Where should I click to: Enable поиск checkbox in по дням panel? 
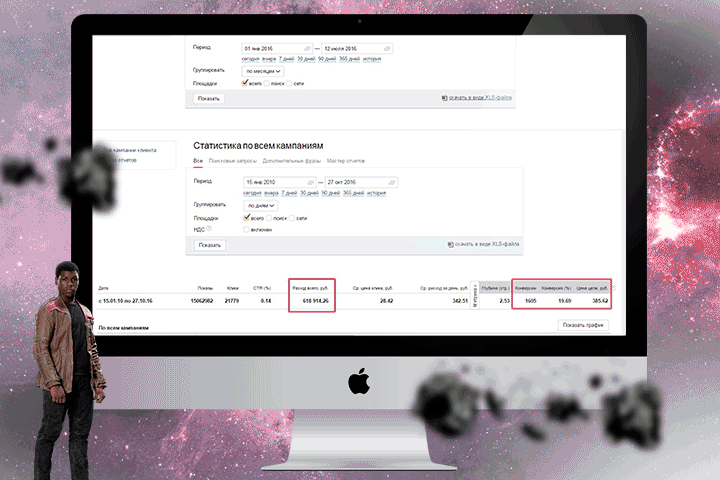(269, 218)
